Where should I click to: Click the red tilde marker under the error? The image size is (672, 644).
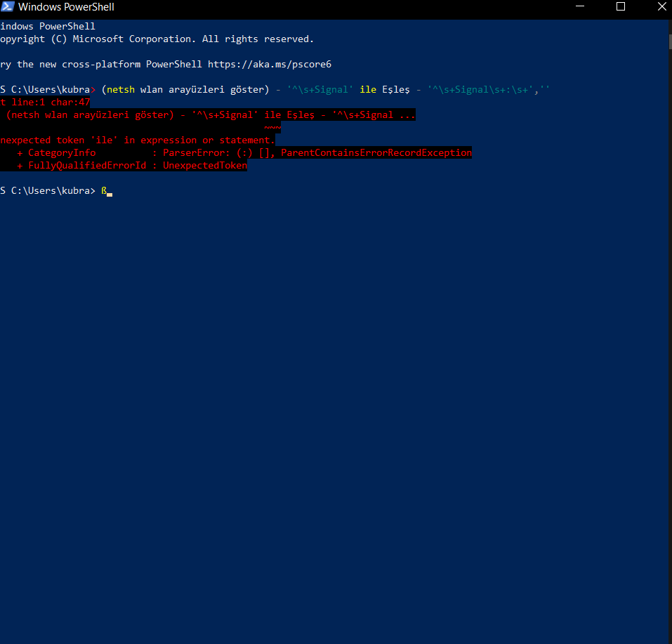272,127
